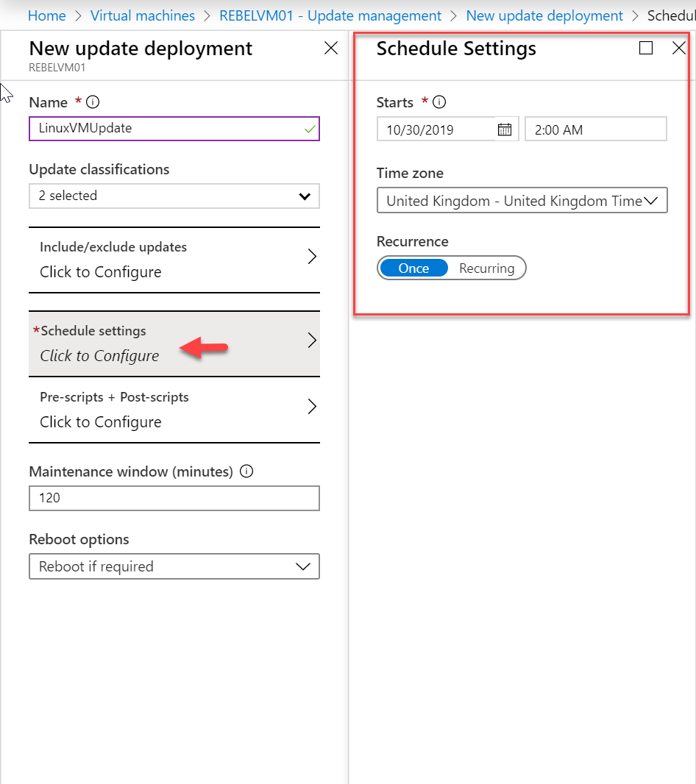The image size is (696, 784).
Task: Open the calendar date picker icon
Action: click(505, 129)
